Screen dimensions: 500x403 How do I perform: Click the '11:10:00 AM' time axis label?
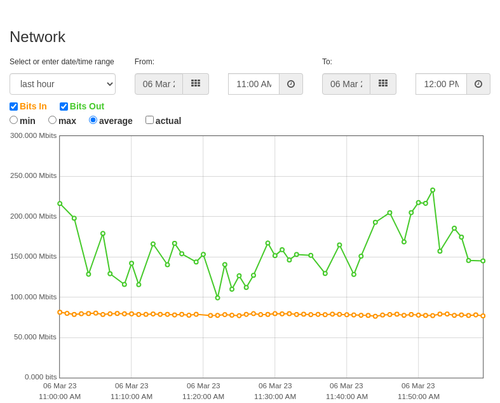point(131,397)
